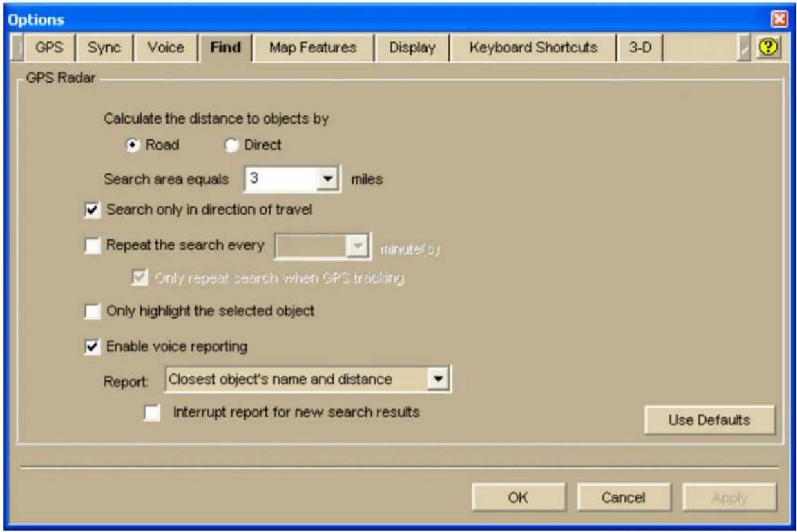Open the Voice tab
The image size is (797, 532).
pyautogui.click(x=166, y=48)
